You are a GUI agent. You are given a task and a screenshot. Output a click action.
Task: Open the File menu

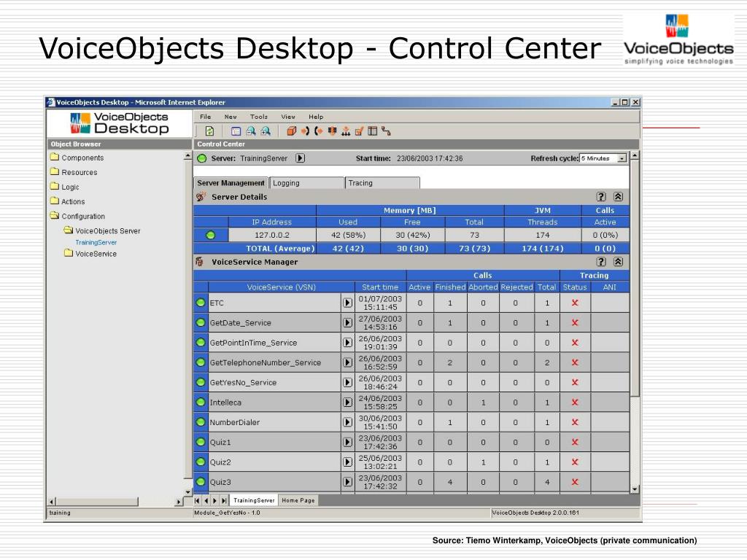pos(205,117)
